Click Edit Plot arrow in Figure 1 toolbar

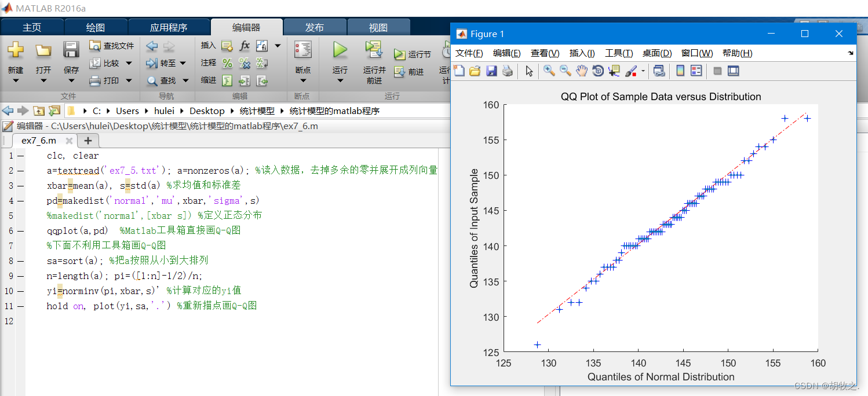click(x=528, y=71)
